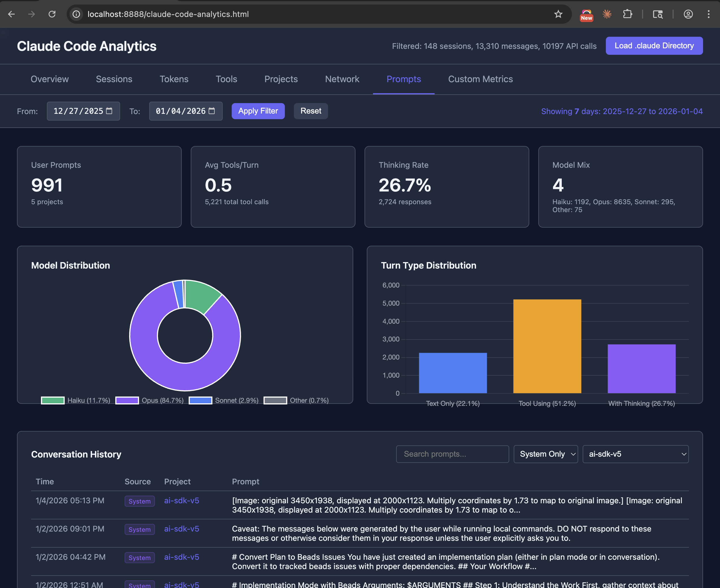Click the browser back arrow icon

tap(12, 14)
